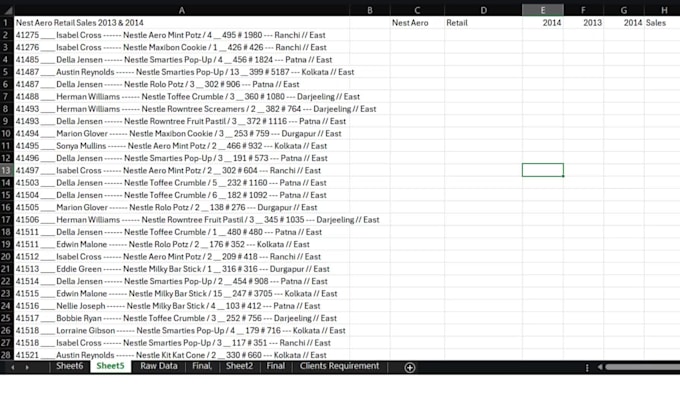Select column E header
The width and height of the screenshot is (680, 411).
point(543,10)
